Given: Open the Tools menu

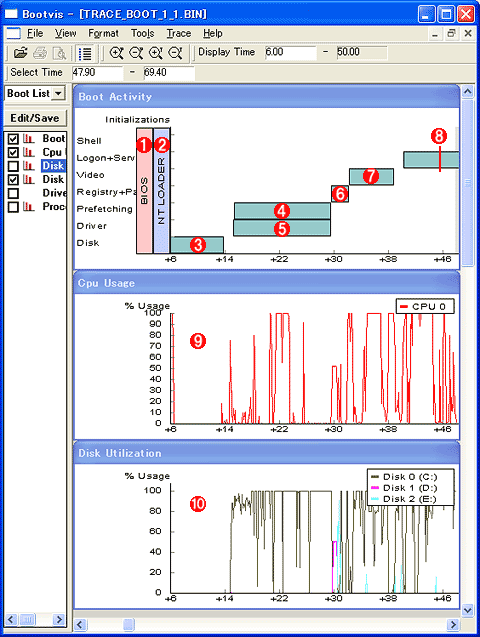Looking at the screenshot, I should click(143, 33).
